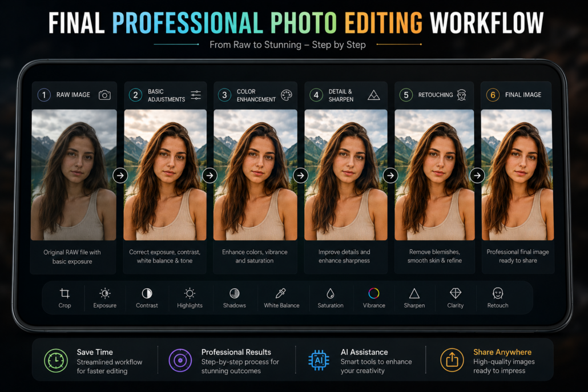Open the FINAL IMAGE step tab
The height and width of the screenshot is (392, 588).
(x=516, y=95)
